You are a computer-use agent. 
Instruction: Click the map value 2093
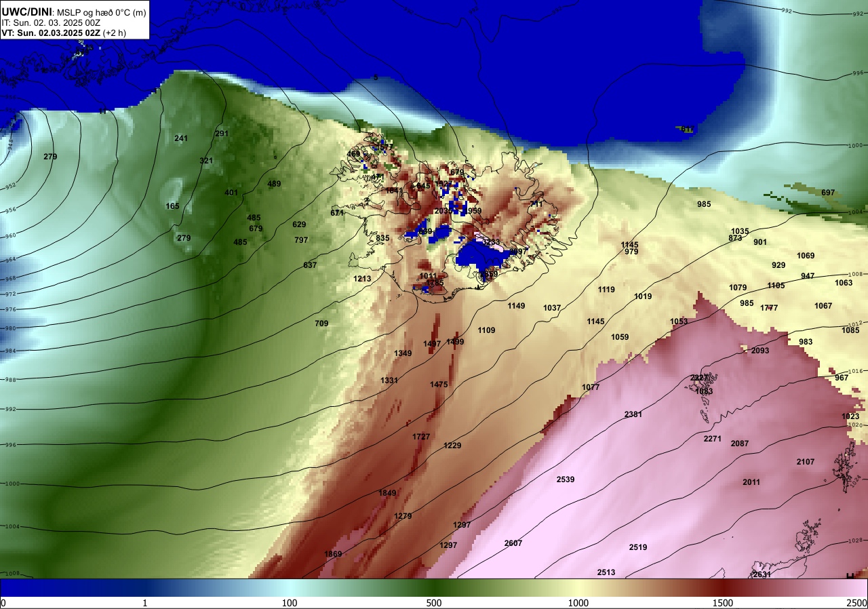(760, 351)
